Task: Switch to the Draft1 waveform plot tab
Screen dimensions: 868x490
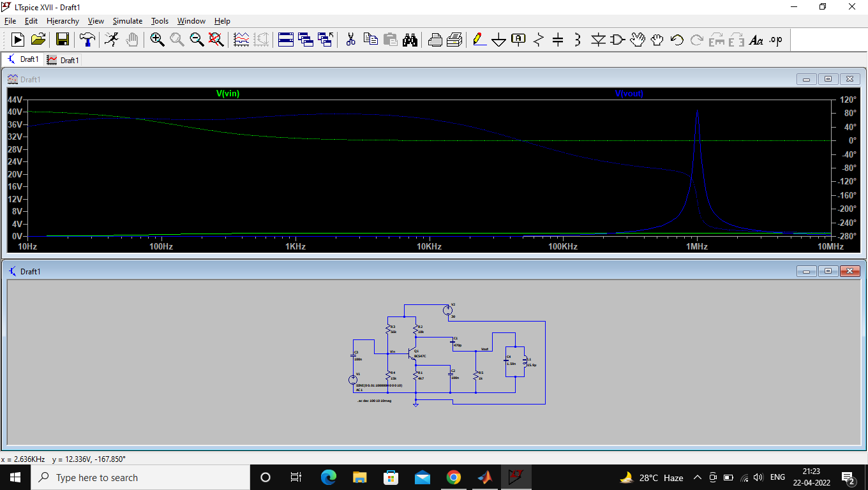Action: (63, 60)
